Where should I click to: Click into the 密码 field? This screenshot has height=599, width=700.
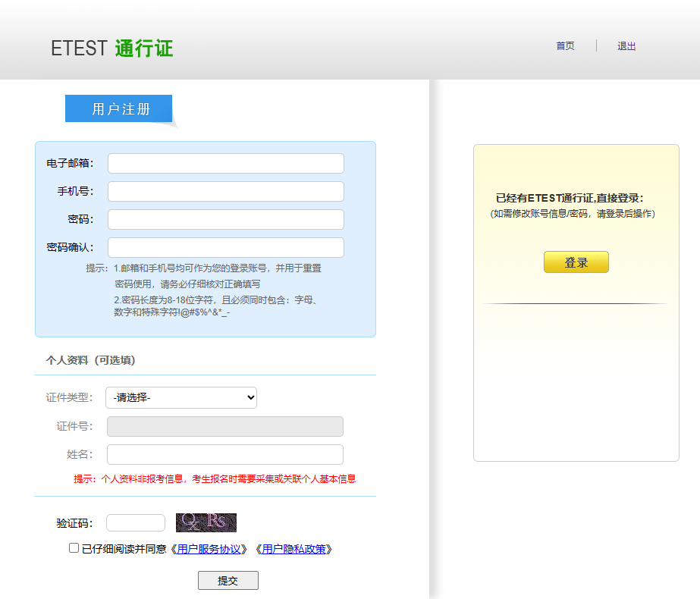(226, 220)
